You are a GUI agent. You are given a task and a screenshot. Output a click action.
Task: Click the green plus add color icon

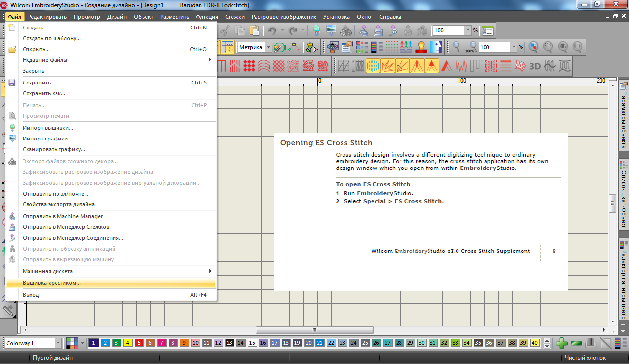(x=561, y=343)
